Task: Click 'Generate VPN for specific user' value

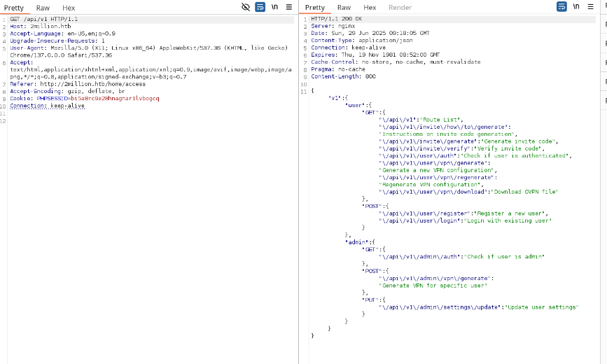Action: click(x=433, y=286)
